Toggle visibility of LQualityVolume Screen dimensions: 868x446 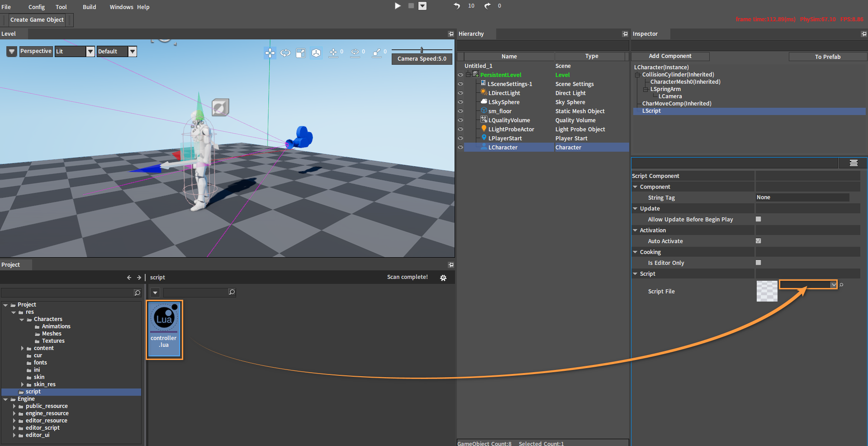coord(460,120)
